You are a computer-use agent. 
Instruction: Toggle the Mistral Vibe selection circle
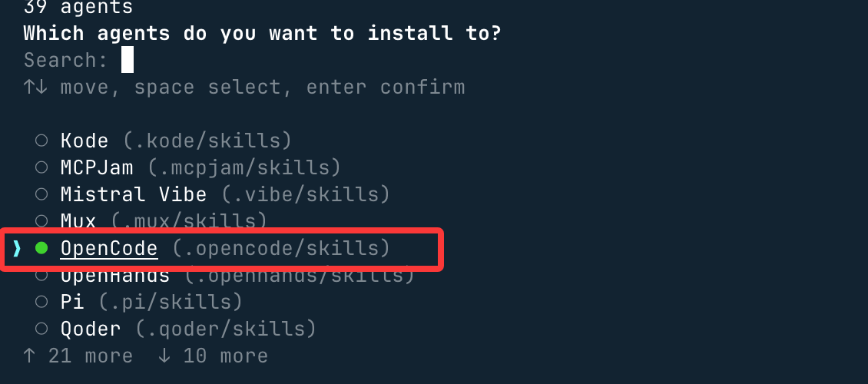(42, 194)
